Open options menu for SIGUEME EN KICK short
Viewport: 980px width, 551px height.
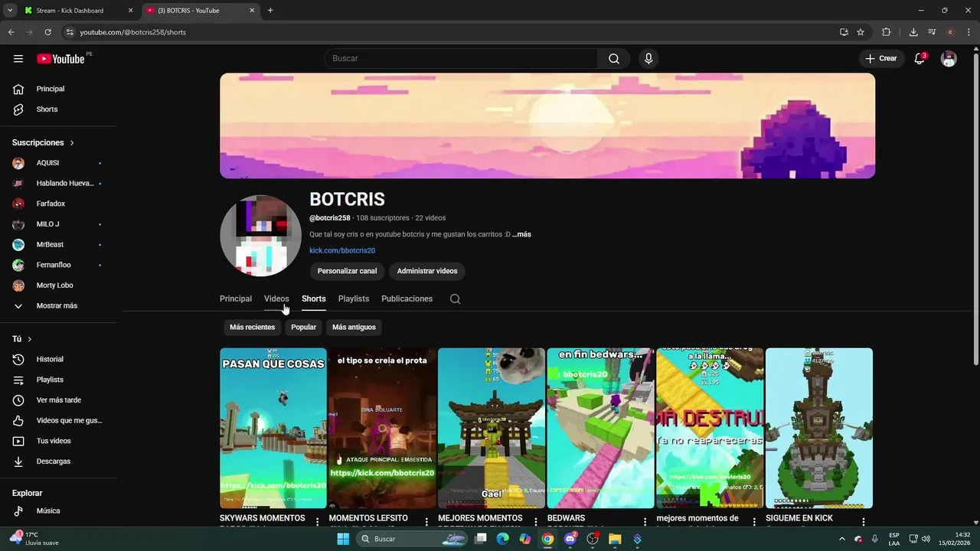[x=863, y=521]
